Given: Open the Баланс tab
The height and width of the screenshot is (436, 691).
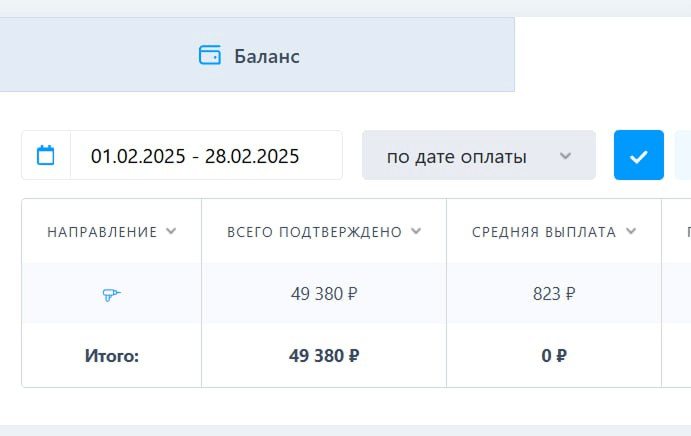Looking at the screenshot, I should (x=257, y=55).
